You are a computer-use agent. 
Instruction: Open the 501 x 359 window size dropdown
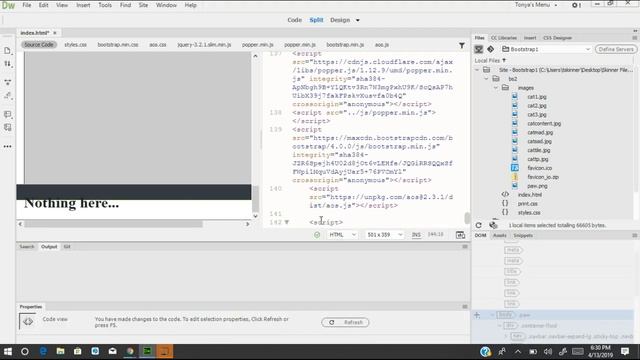click(384, 235)
